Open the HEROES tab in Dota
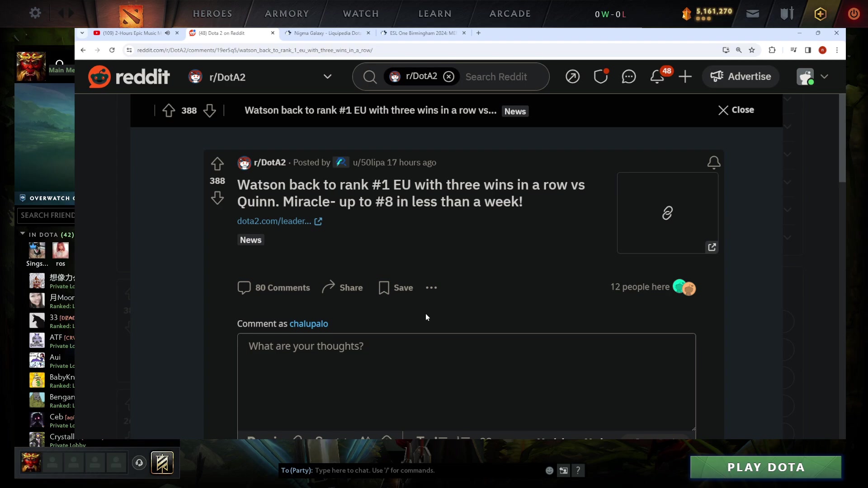This screenshot has width=868, height=488. [x=212, y=14]
